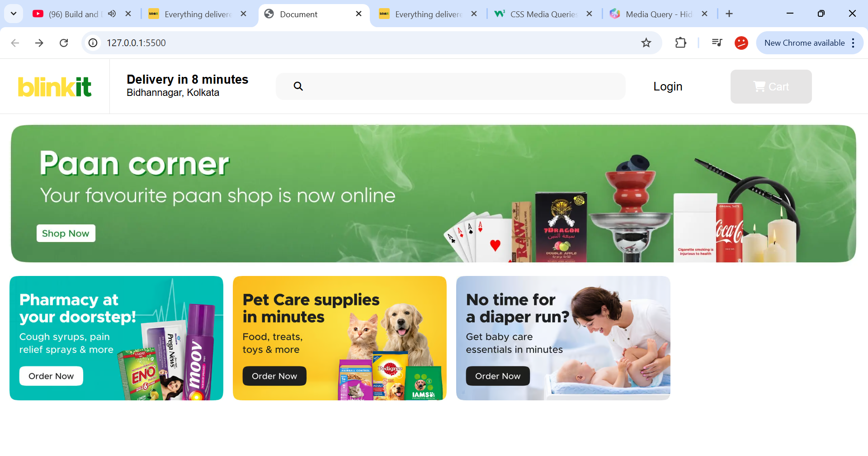Viewport: 868px width, 456px height.
Task: Mute the YouTube tab audio icon
Action: (112, 14)
